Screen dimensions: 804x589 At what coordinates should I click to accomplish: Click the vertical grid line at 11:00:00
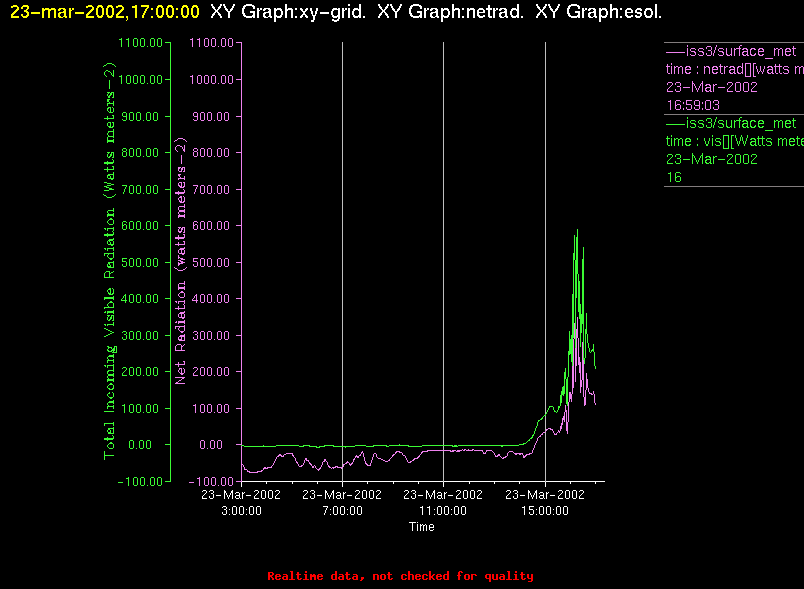[x=444, y=261]
